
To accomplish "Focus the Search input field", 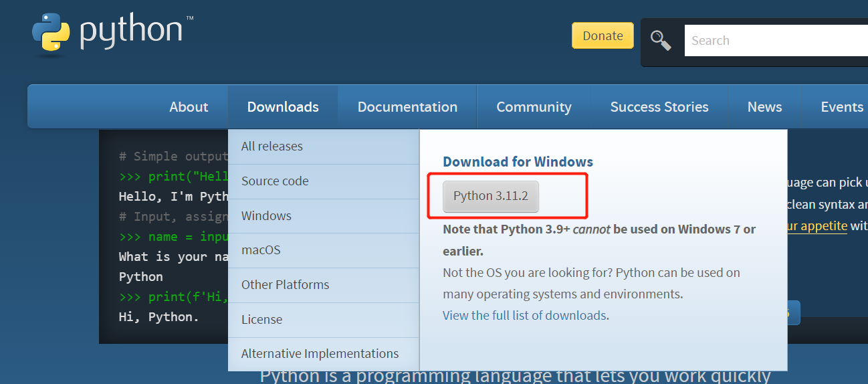I will [x=776, y=41].
